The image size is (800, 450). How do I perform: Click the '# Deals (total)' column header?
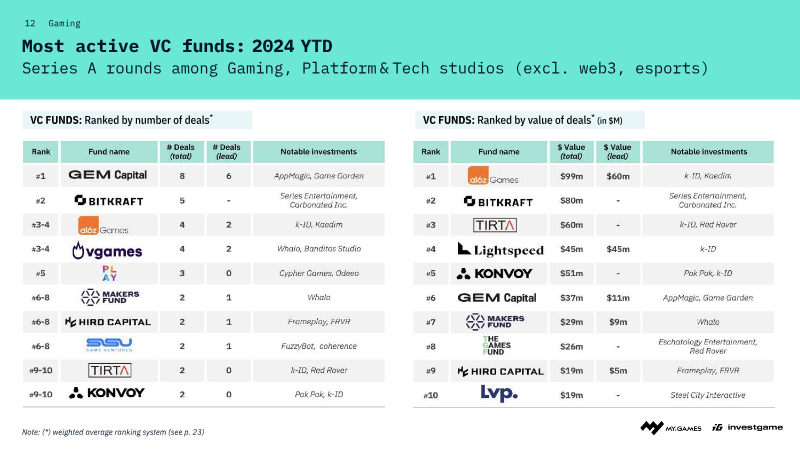tap(182, 152)
